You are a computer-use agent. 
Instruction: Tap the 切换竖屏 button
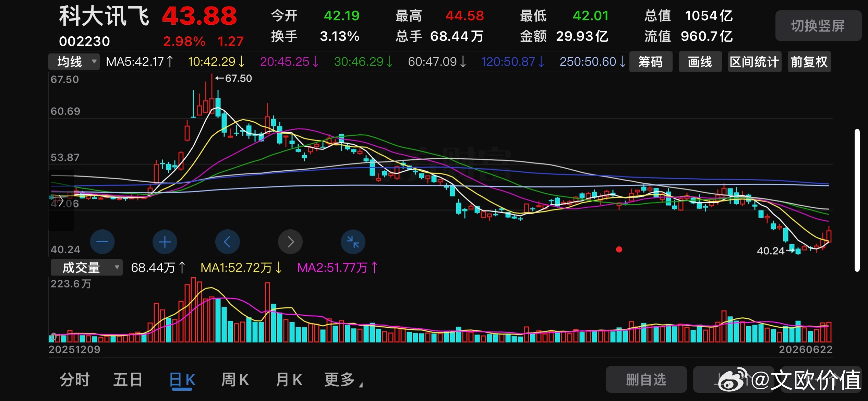pos(818,26)
